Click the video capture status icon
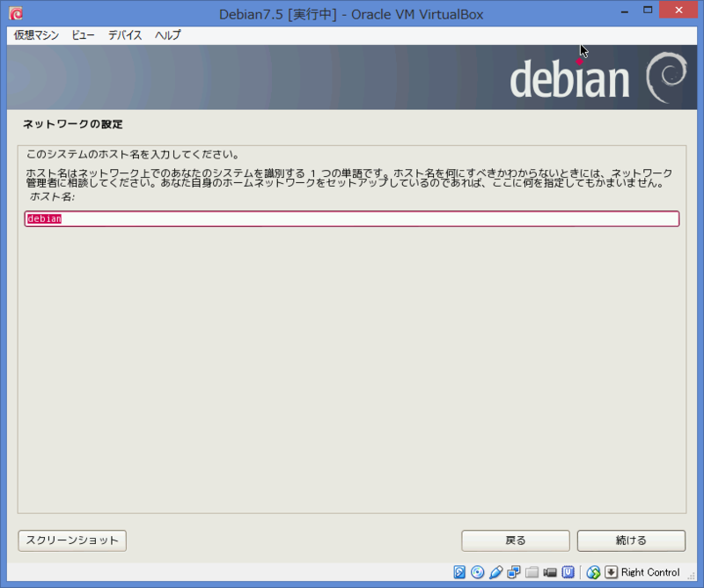The height and width of the screenshot is (588, 704). click(x=550, y=572)
